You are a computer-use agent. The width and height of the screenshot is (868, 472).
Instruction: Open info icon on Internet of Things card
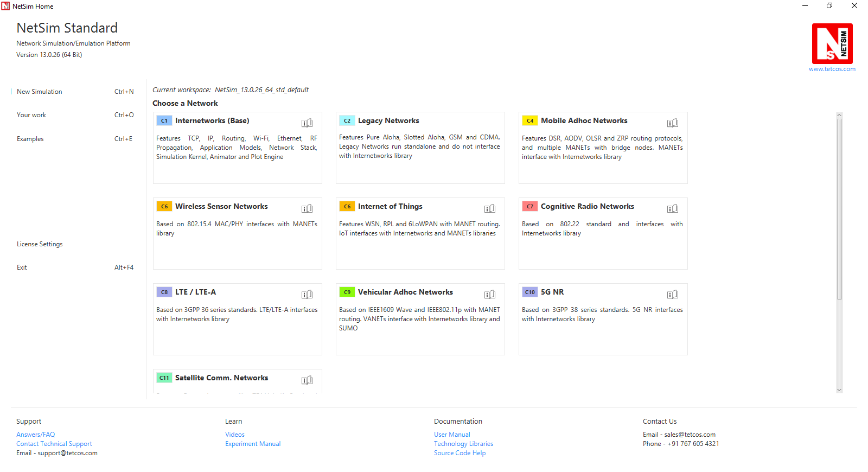click(490, 209)
